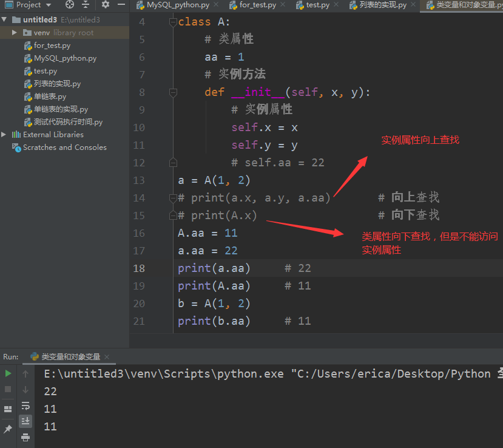Open for_test.py in project tree
The height and width of the screenshot is (448, 503).
point(52,46)
